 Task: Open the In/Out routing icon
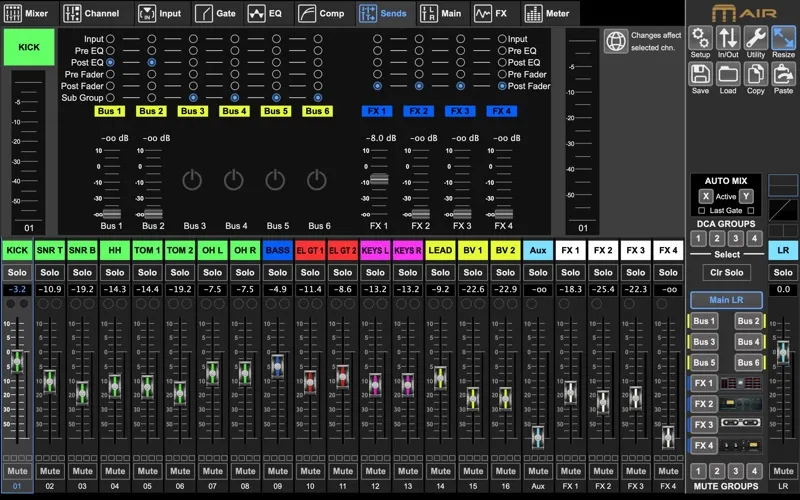point(728,38)
